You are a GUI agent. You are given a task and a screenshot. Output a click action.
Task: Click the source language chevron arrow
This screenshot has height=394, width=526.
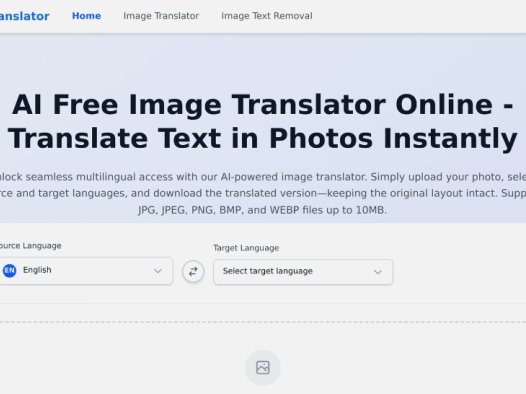[158, 271]
